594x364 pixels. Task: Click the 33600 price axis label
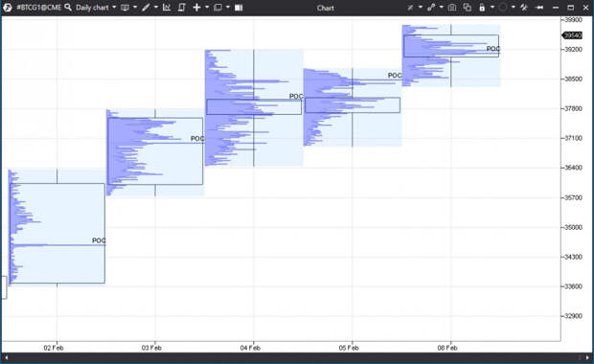pyautogui.click(x=574, y=286)
